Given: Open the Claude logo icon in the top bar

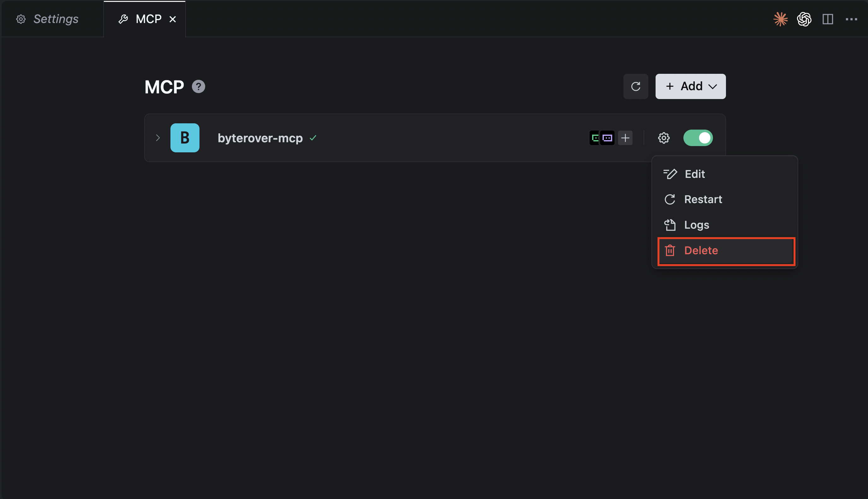Looking at the screenshot, I should click(781, 19).
